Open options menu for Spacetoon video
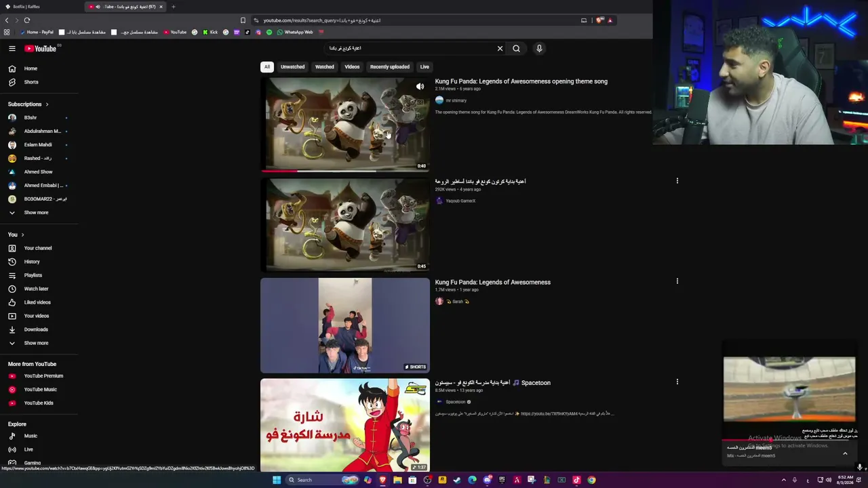 (x=677, y=382)
